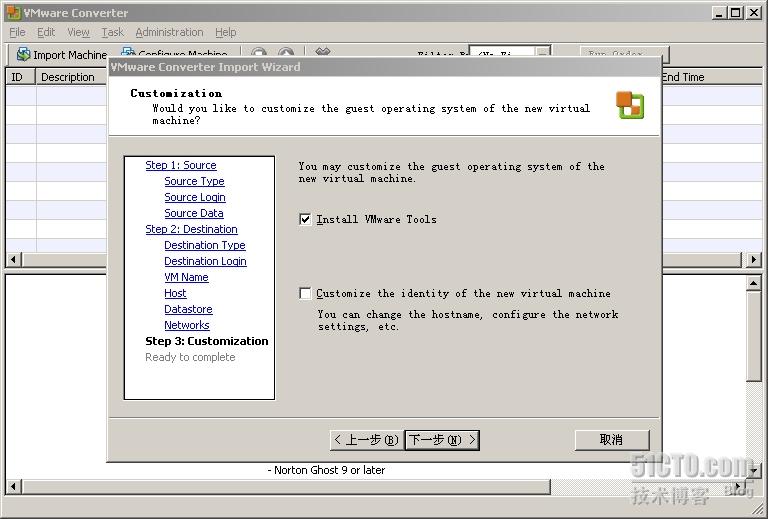Screen dimensions: 768x519
Task: Click the Description column header
Action: [x=72, y=77]
